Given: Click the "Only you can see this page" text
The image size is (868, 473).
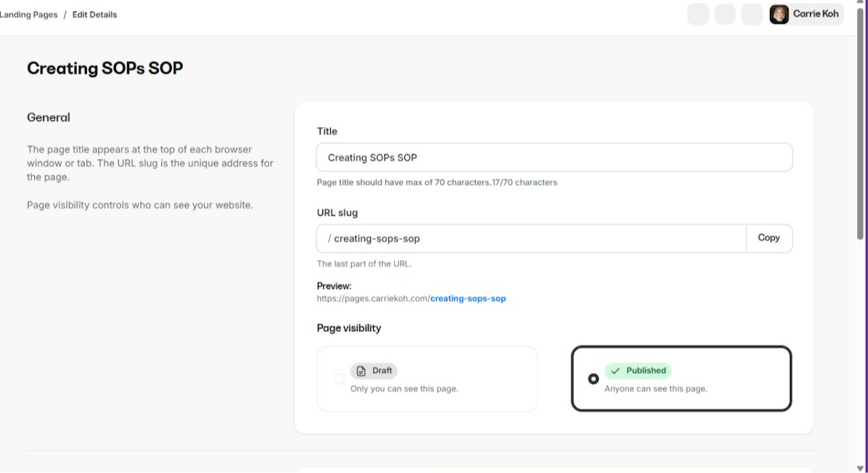Looking at the screenshot, I should point(404,388).
